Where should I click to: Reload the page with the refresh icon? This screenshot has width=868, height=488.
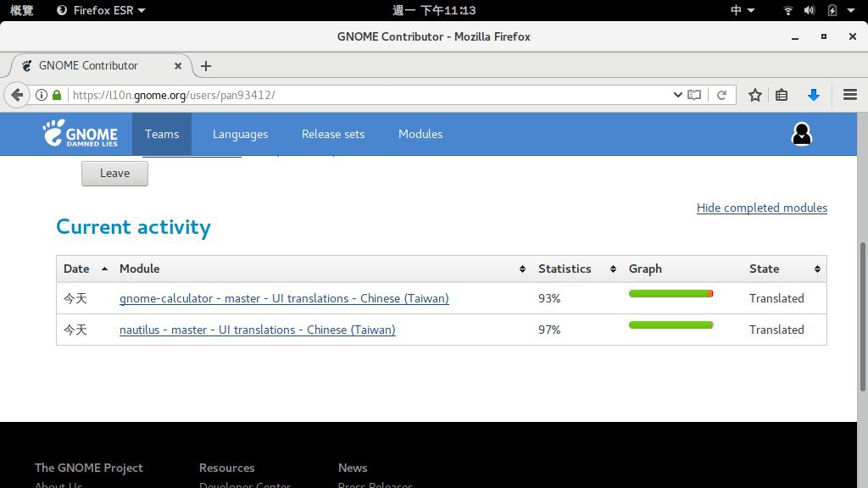pos(722,95)
